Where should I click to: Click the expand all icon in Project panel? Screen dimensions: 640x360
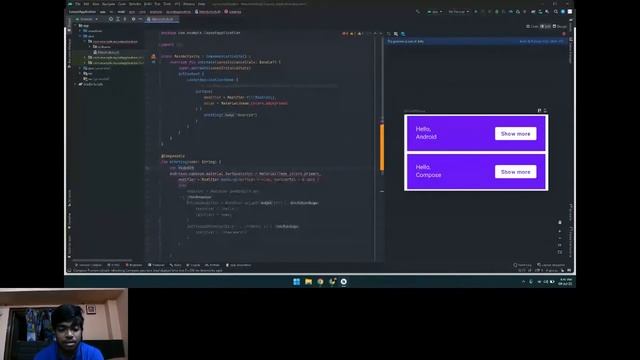[x=118, y=19]
